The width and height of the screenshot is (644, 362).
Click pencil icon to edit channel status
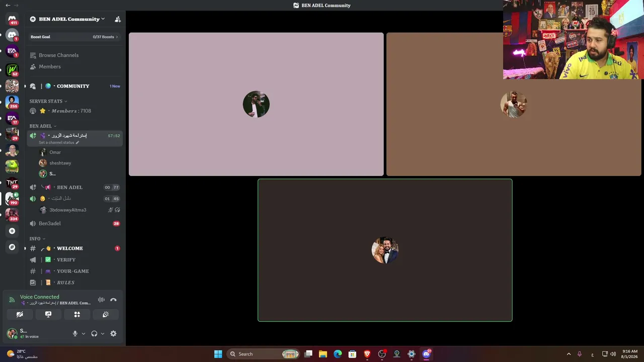[77, 142]
